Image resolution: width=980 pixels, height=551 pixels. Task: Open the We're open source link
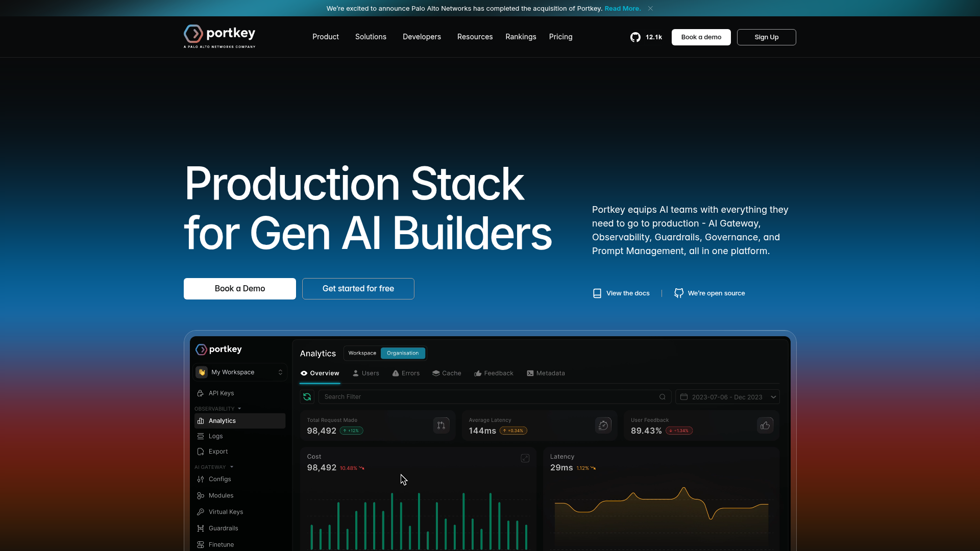709,293
